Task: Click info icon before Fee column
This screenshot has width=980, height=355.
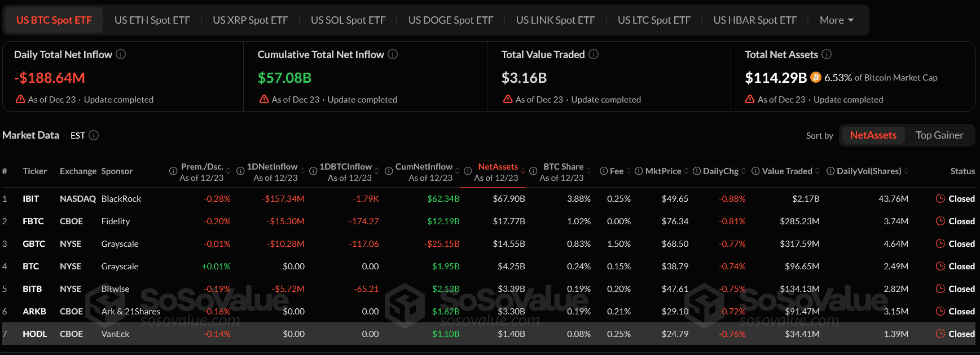Action: point(604,171)
